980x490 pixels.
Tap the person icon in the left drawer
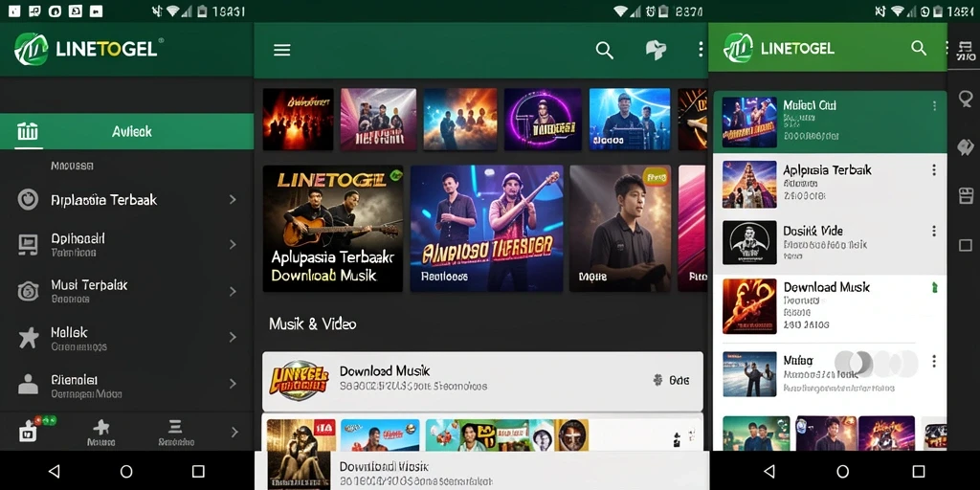pyautogui.click(x=28, y=384)
